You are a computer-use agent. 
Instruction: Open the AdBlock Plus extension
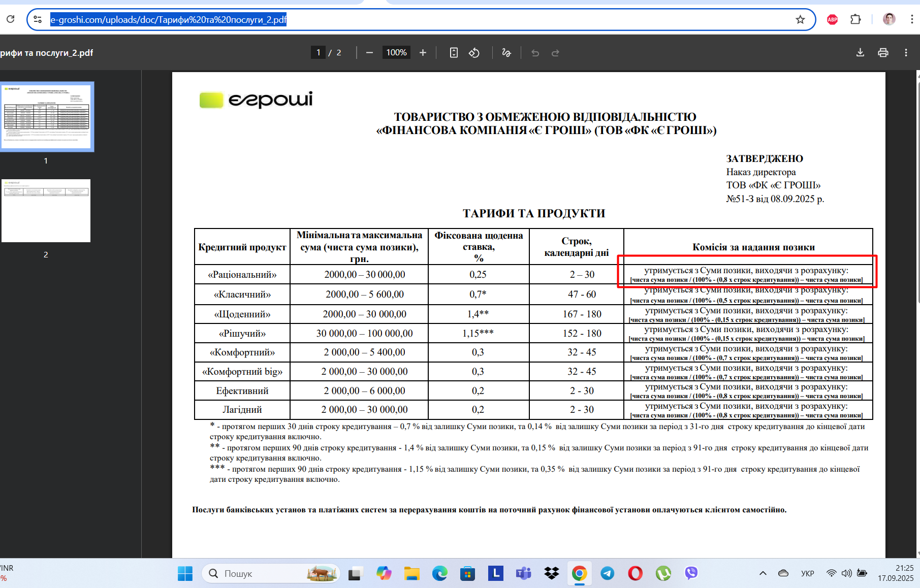[x=832, y=19]
